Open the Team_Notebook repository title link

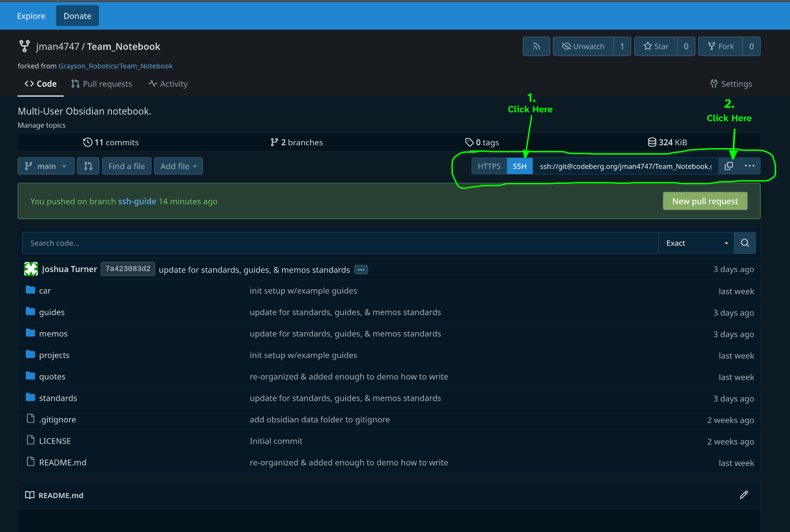point(124,46)
